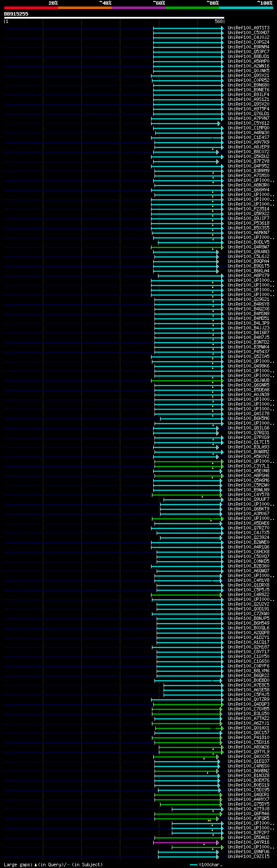The image size is (277, 868).
Task: Select the UniRef100_B4MD51 label
Action: (x=248, y=318)
